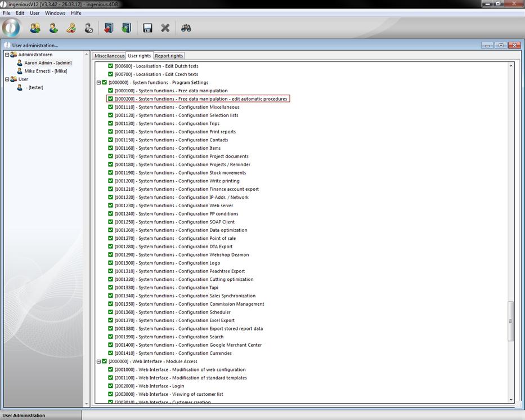
Task: Click the add user icon with green plus
Action: (x=53, y=28)
